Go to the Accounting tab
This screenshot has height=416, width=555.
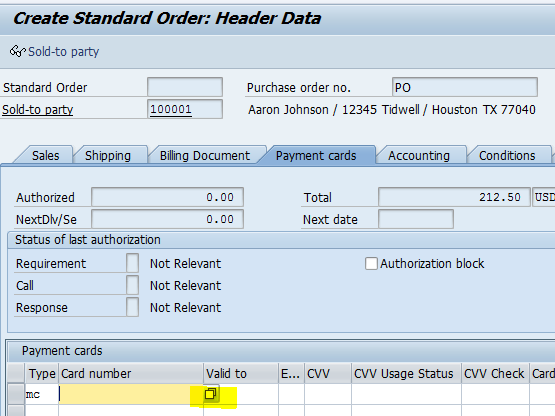click(x=419, y=155)
